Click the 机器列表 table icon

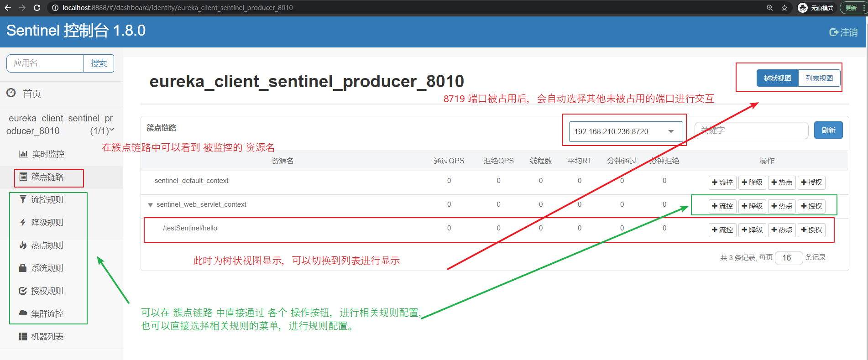23,336
